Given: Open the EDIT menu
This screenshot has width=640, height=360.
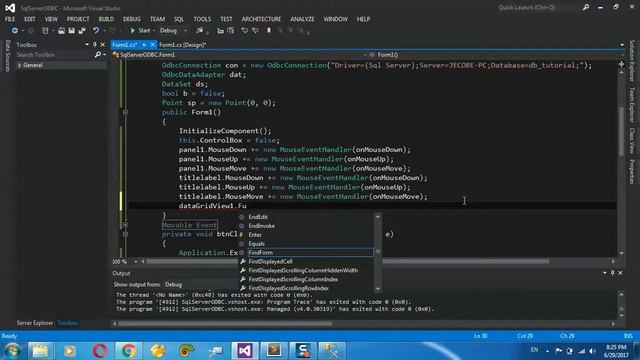Looking at the screenshot, I should pyautogui.click(x=30, y=19).
